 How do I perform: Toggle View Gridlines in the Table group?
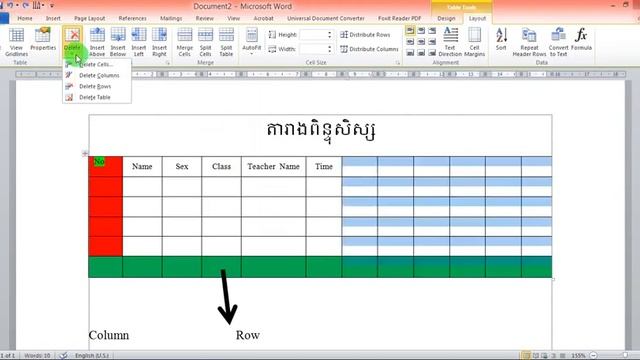[x=16, y=42]
